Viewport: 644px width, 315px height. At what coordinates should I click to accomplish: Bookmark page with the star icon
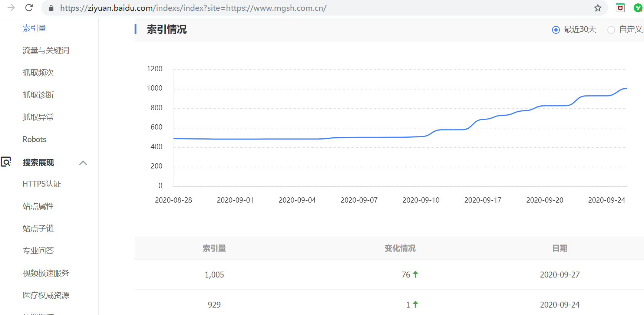[x=598, y=8]
